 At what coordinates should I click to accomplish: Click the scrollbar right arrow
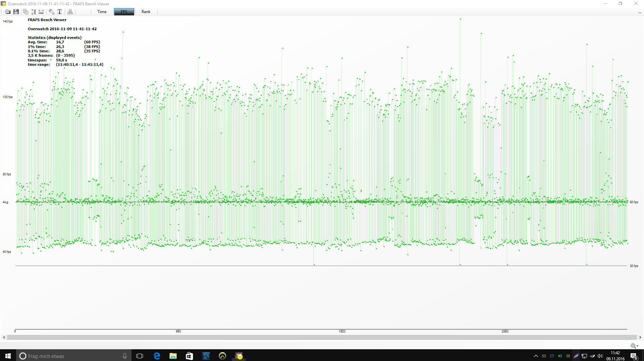pos(640,337)
